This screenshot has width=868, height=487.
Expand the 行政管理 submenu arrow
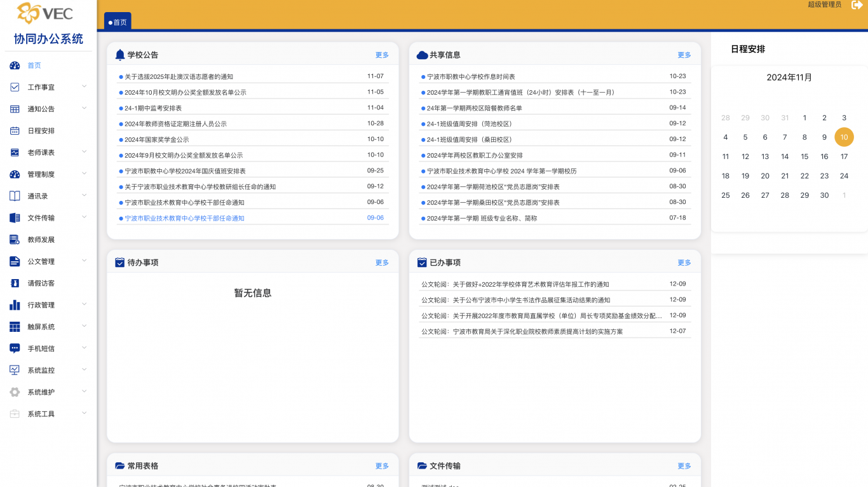pyautogui.click(x=85, y=304)
